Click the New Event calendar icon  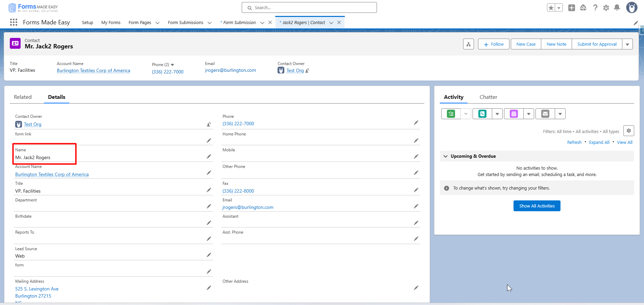514,114
